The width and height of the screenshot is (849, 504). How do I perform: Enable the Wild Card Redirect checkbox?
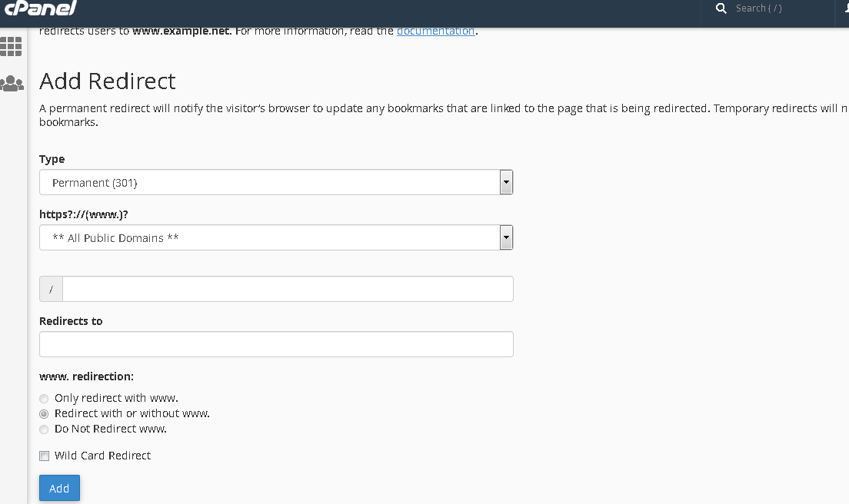(44, 456)
